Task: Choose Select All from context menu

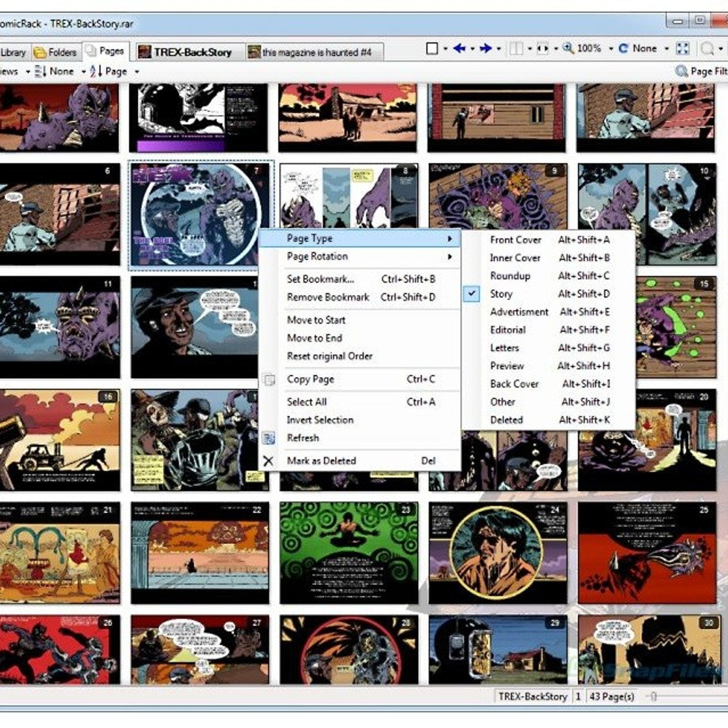Action: (x=359, y=402)
